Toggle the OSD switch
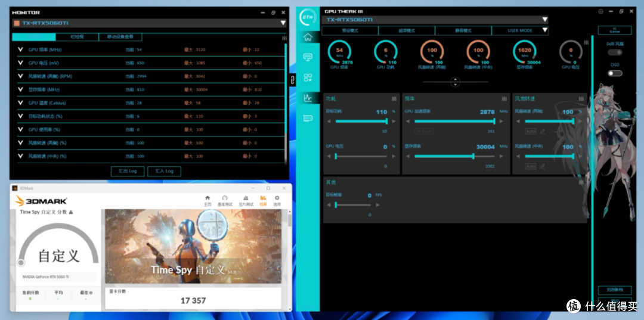Image resolution: width=644 pixels, height=320 pixels. (x=615, y=73)
